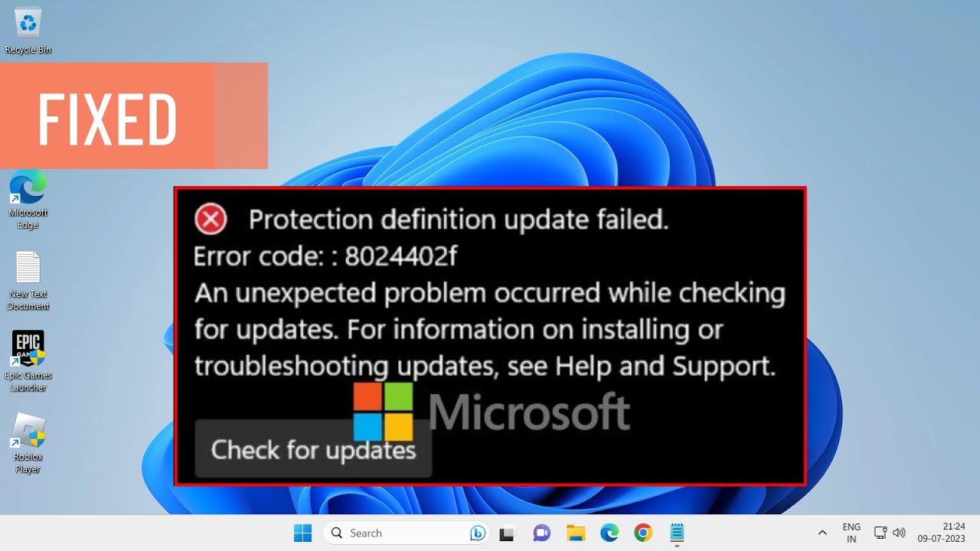The width and height of the screenshot is (980, 551).
Task: Select the New Text Document file
Action: click(28, 281)
